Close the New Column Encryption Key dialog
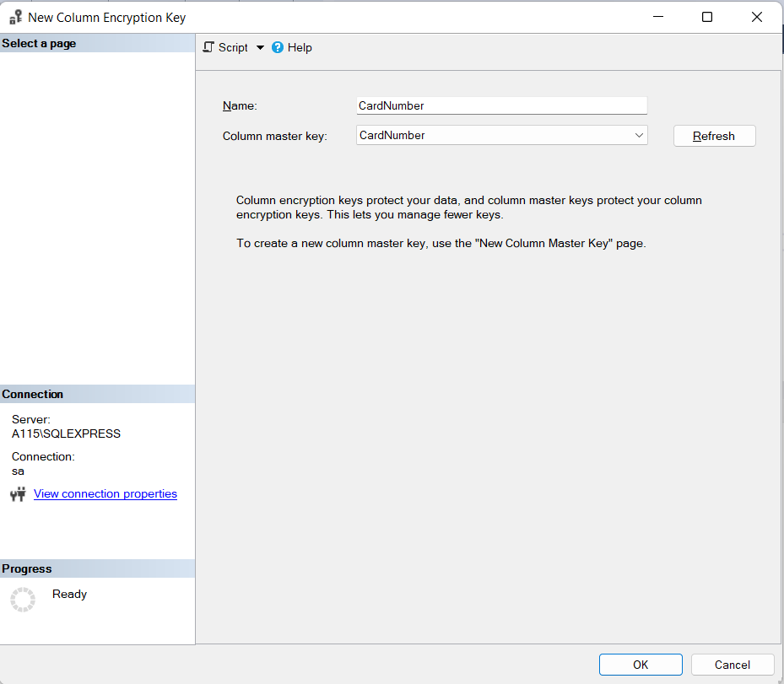The width and height of the screenshot is (784, 684). pos(757,17)
